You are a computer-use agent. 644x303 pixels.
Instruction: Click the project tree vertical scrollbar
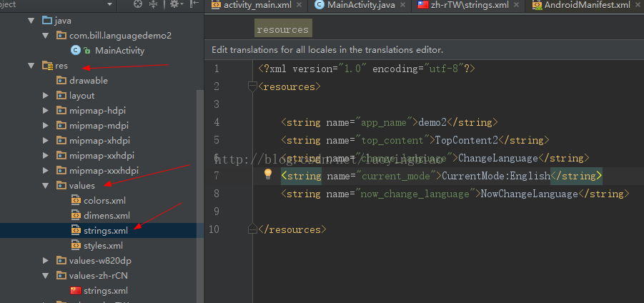[200, 197]
